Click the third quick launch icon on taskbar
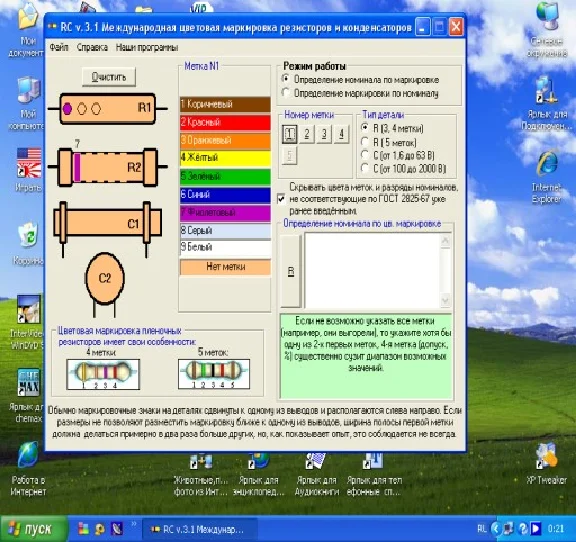The width and height of the screenshot is (576, 542). (x=117, y=529)
